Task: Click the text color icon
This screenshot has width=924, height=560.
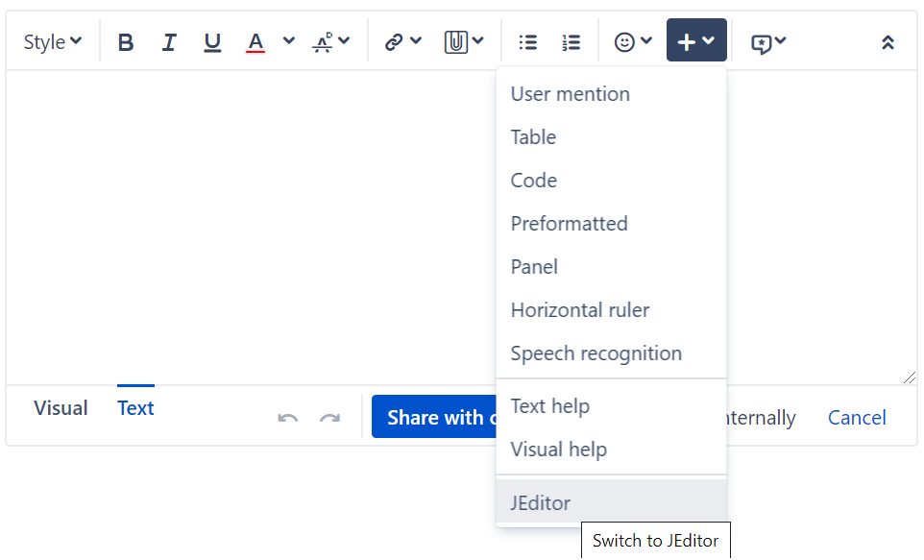Action: click(x=255, y=42)
